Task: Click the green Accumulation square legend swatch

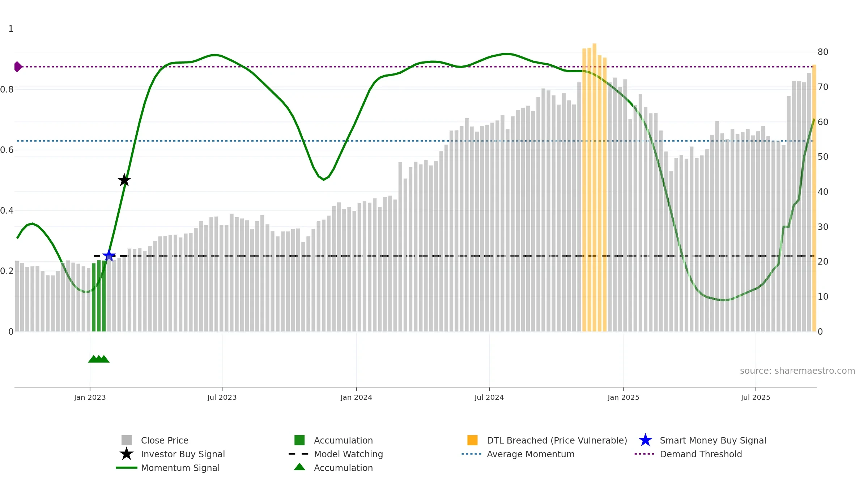Action: pyautogui.click(x=299, y=440)
